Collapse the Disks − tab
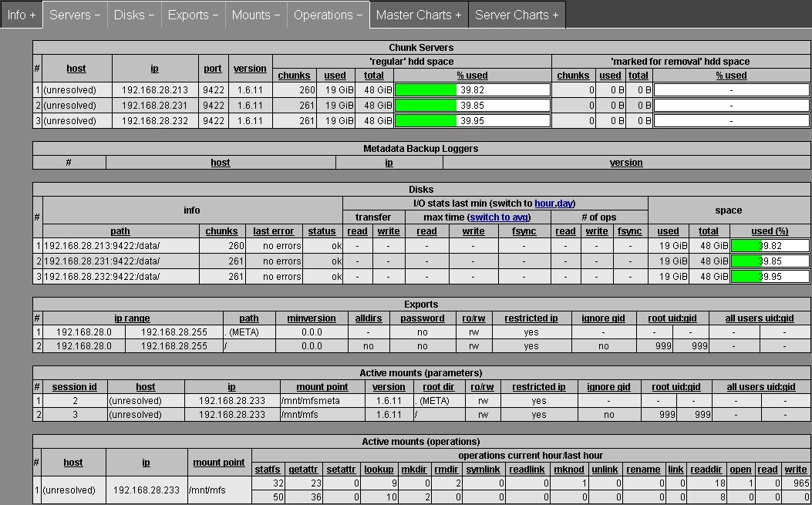Image resolution: width=812 pixels, height=505 pixels. click(x=134, y=15)
